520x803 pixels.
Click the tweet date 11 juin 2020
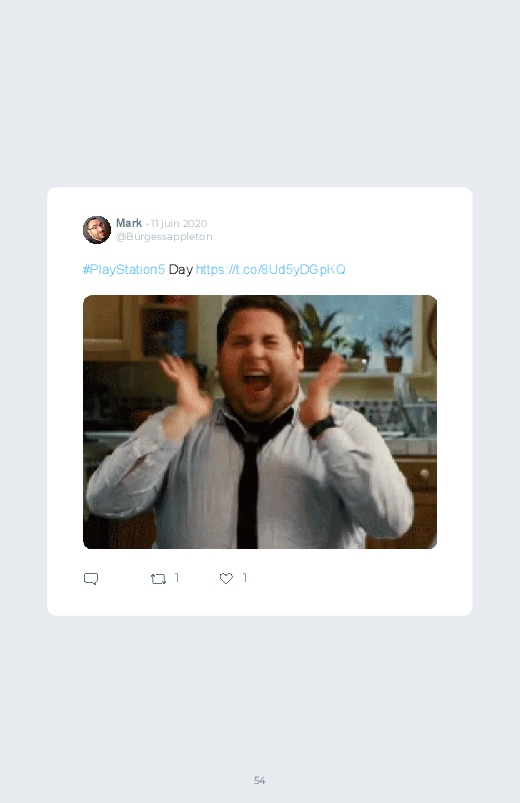pos(179,223)
